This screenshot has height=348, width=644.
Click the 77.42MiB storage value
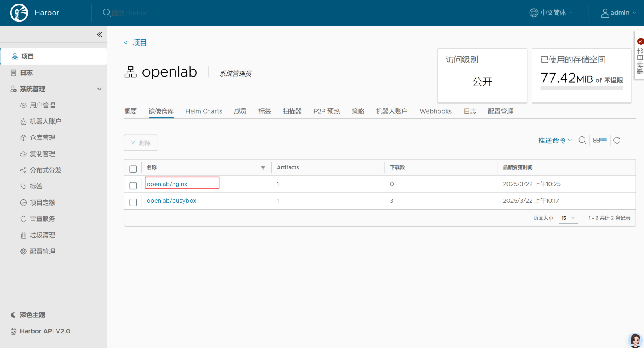(567, 78)
